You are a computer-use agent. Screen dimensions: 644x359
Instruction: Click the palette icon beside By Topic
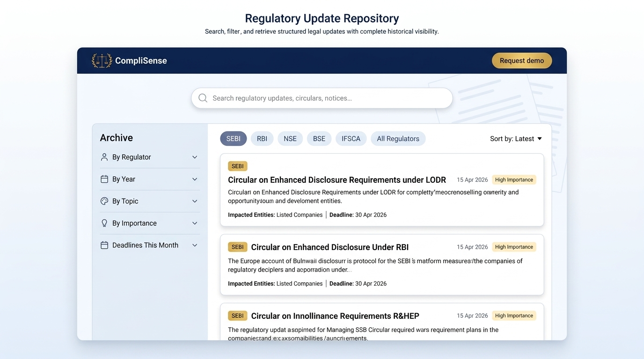click(104, 201)
